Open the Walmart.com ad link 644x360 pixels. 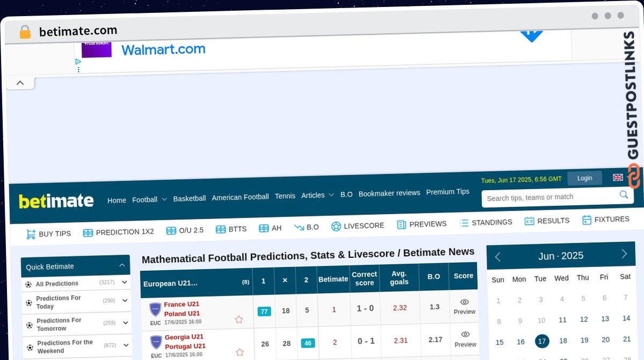pyautogui.click(x=163, y=49)
